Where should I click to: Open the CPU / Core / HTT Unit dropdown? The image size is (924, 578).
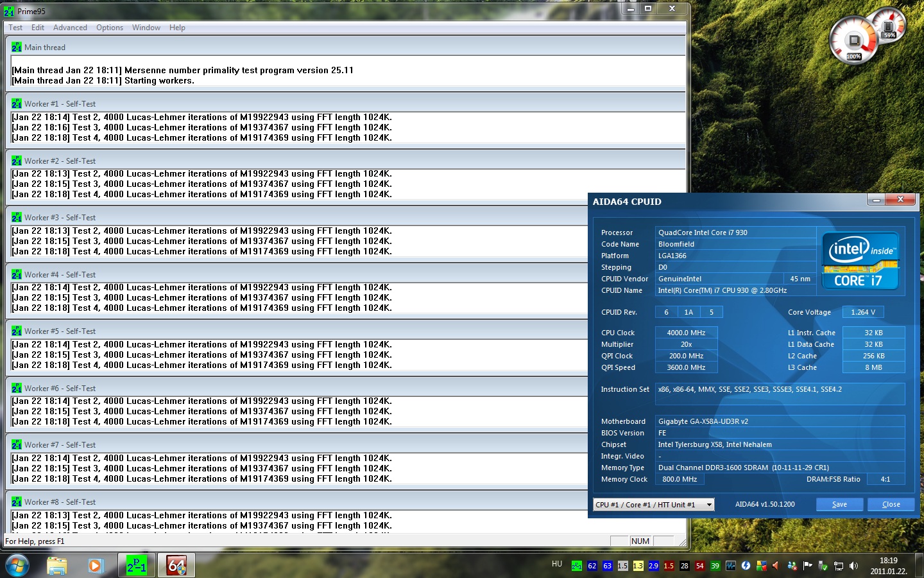pyautogui.click(x=653, y=505)
